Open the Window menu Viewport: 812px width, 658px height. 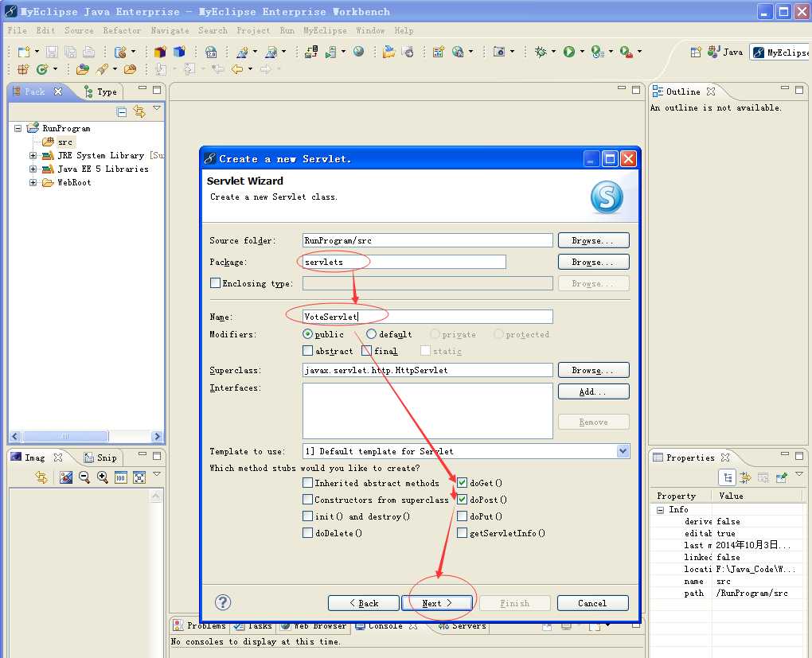370,30
